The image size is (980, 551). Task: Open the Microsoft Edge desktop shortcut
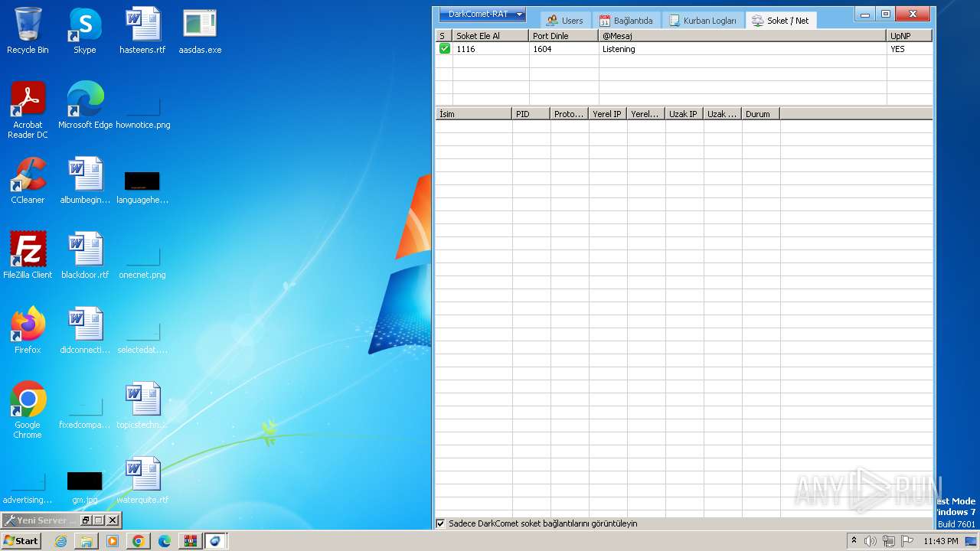click(x=85, y=106)
